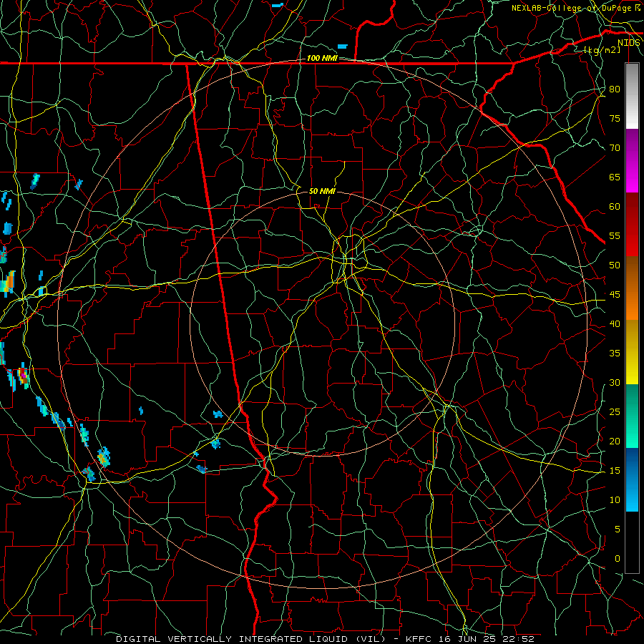Select the 5 value on the VIL scale
Screen dimensions: 644x644
tap(618, 530)
